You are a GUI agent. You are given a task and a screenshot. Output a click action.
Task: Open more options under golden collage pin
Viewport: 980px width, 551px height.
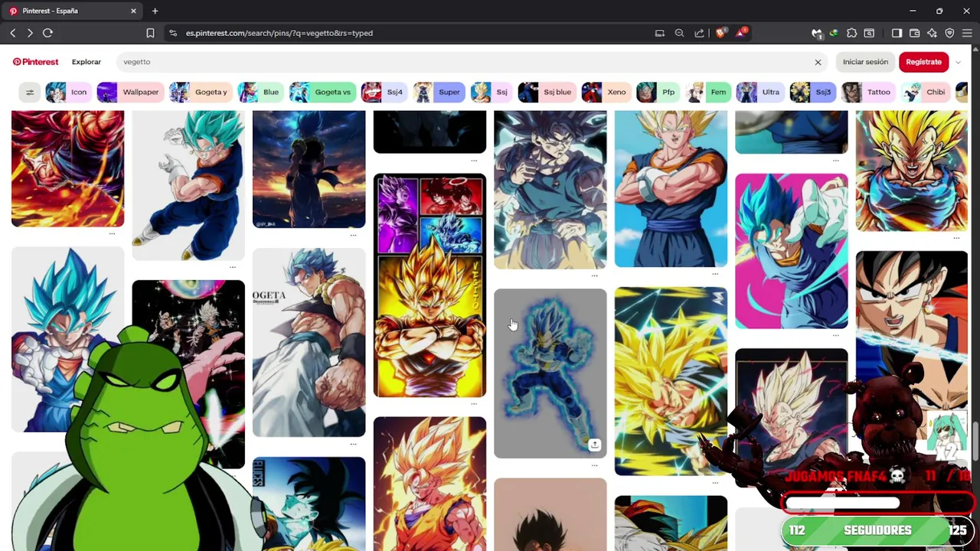click(474, 404)
